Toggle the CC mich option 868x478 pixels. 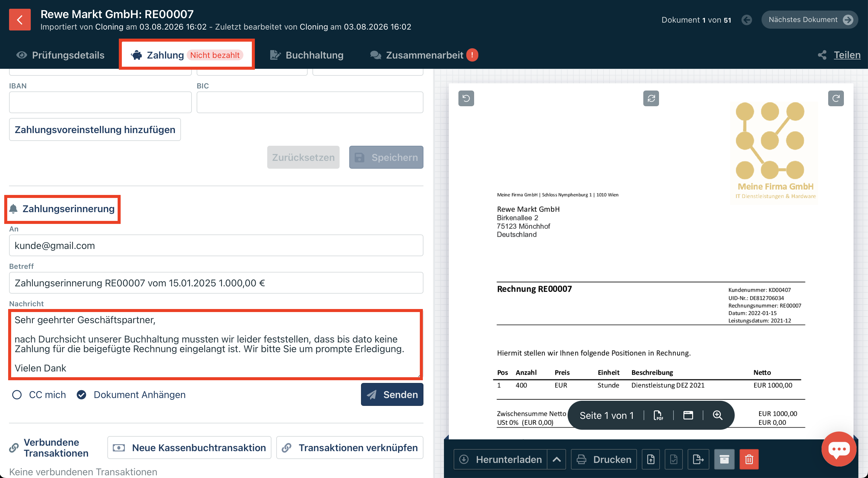(x=17, y=395)
